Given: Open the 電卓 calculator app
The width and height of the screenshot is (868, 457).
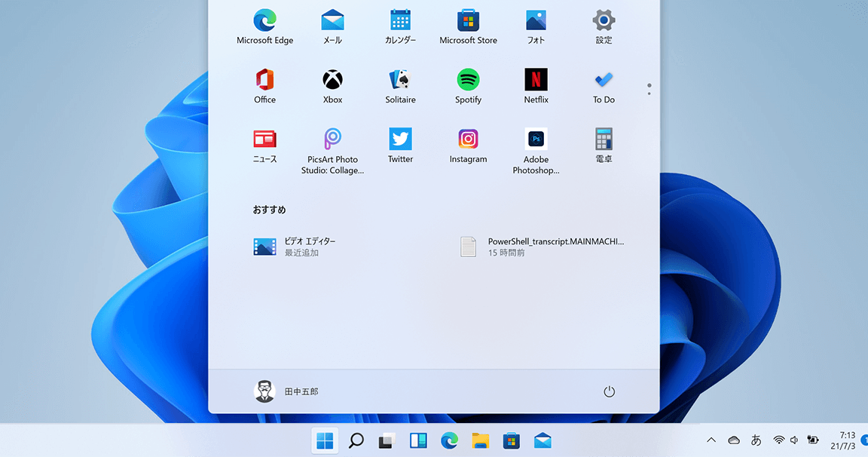Looking at the screenshot, I should point(604,146).
